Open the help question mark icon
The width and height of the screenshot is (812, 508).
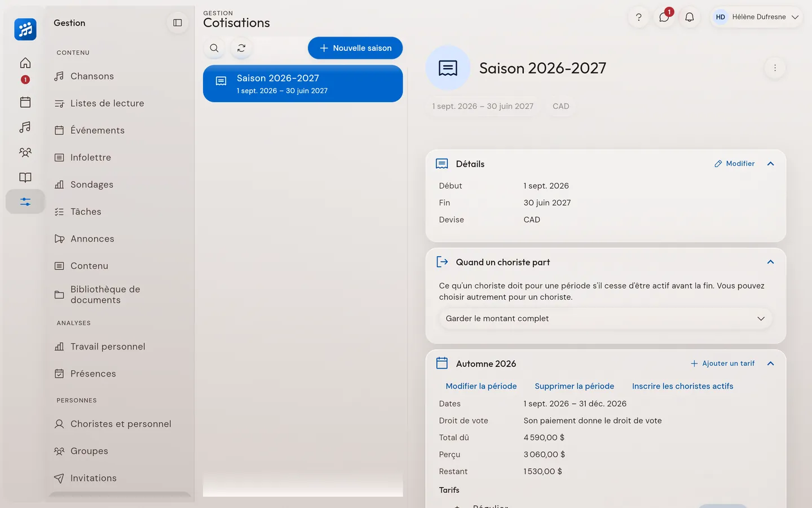click(x=639, y=17)
